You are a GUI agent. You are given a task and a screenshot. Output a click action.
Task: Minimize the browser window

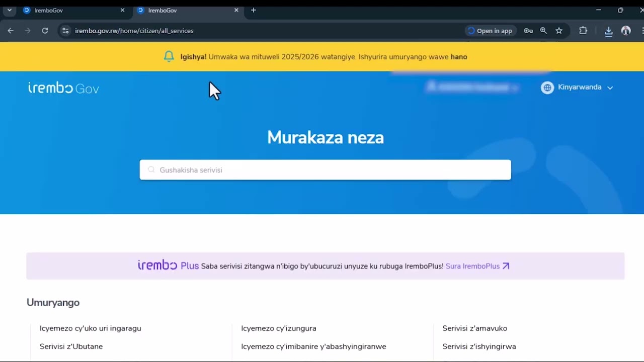point(598,10)
